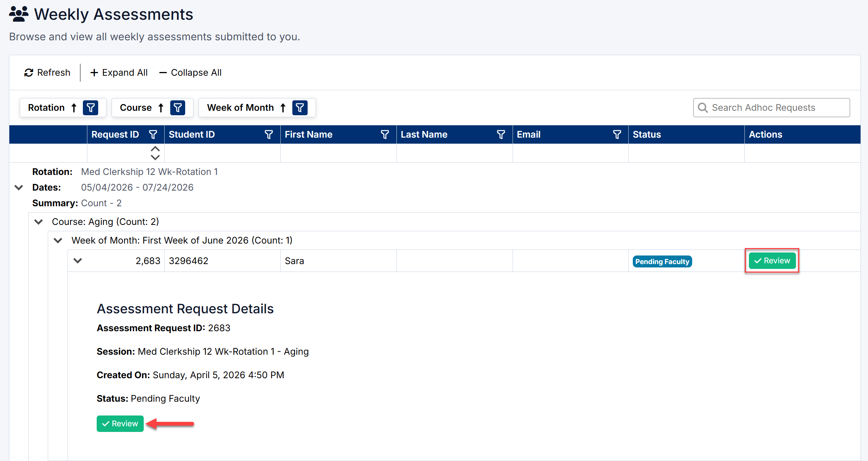Open the Request ID column filter
Screen dimensions: 868x461
[153, 135]
